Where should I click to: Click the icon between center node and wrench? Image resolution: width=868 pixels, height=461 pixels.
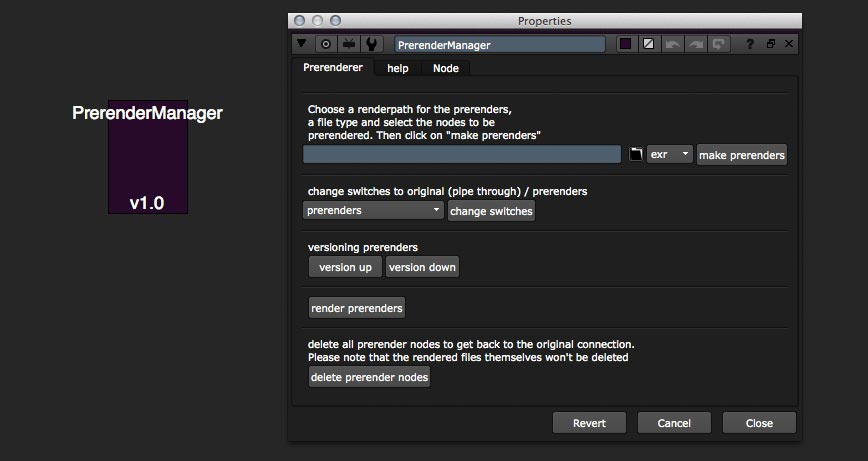[349, 44]
